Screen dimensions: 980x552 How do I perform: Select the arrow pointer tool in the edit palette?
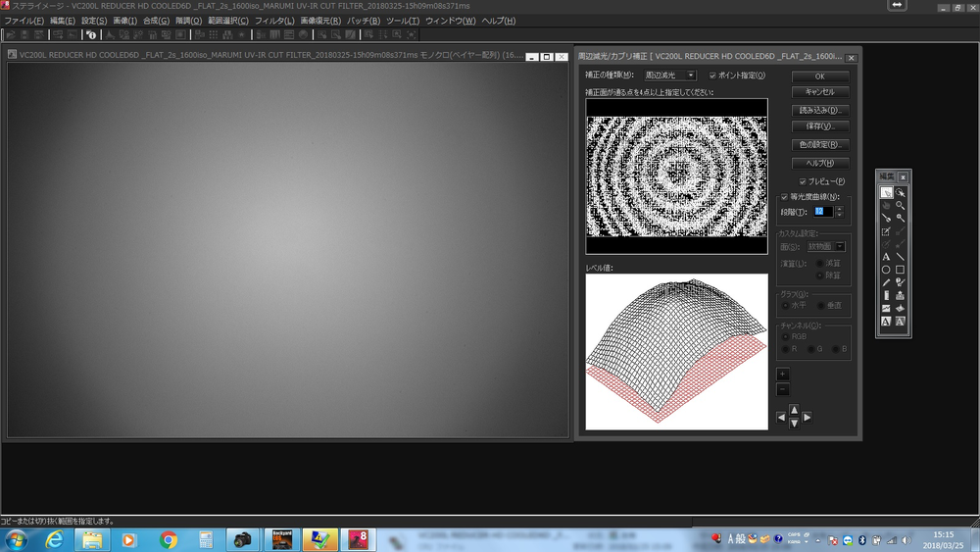pyautogui.click(x=886, y=192)
